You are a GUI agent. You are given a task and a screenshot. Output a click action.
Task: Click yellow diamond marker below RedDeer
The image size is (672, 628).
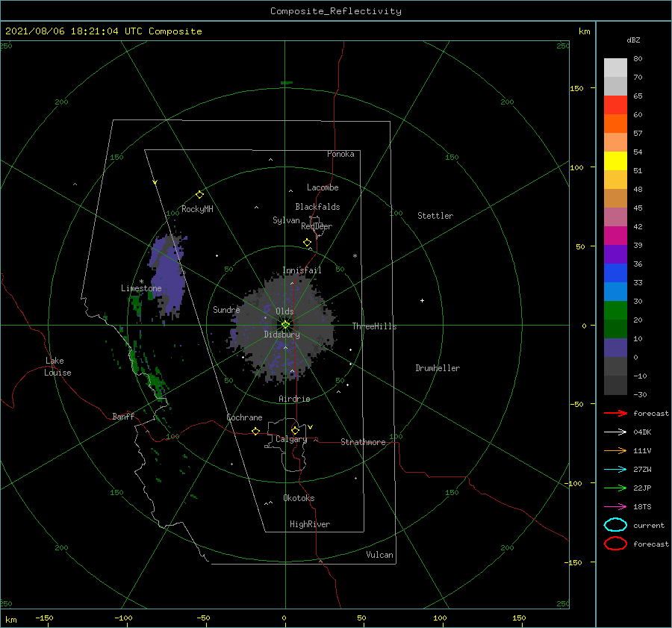307,243
